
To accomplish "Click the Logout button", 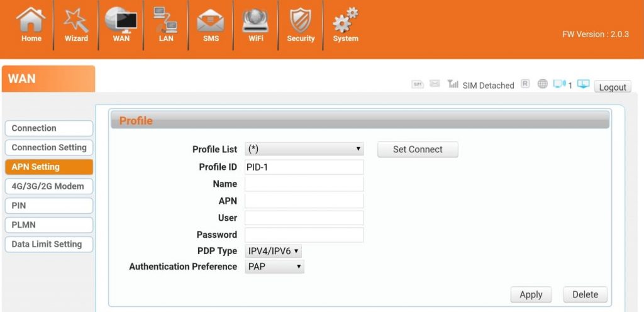I will 613,87.
